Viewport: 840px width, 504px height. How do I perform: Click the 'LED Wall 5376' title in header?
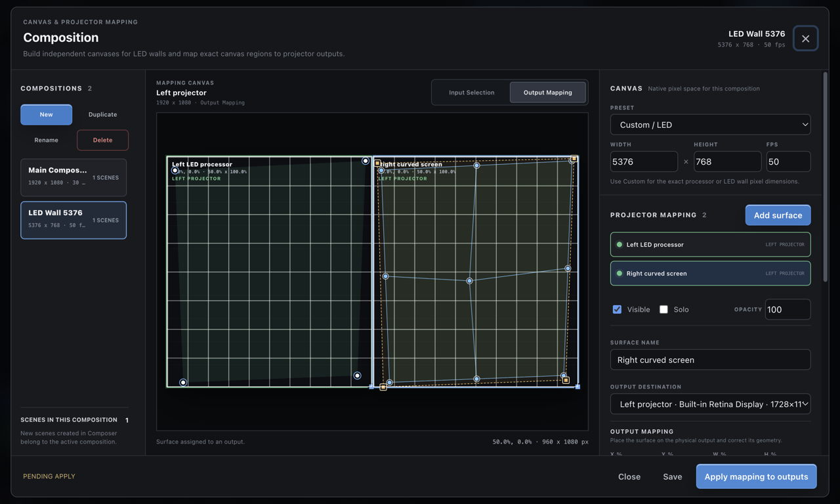[x=757, y=33]
